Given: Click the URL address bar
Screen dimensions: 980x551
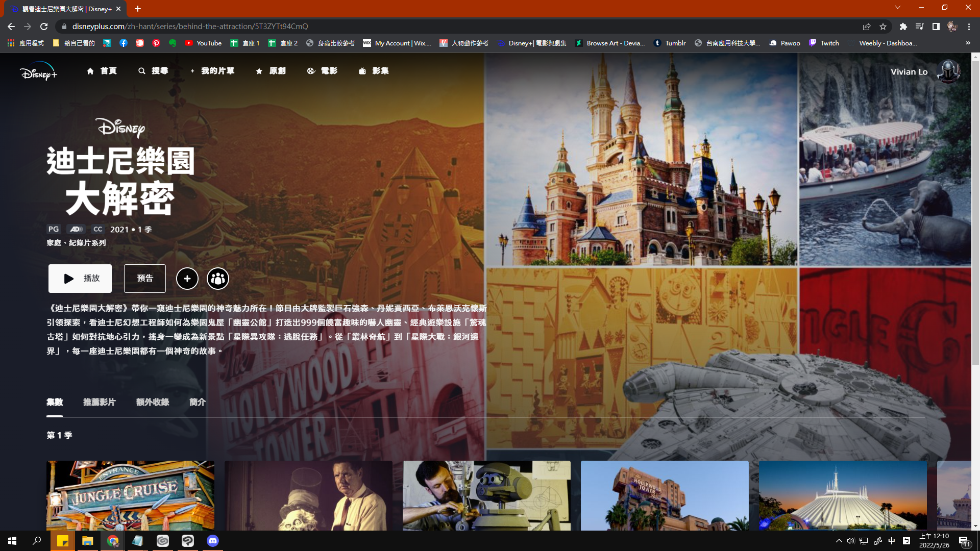Looking at the screenshot, I should click(459, 27).
